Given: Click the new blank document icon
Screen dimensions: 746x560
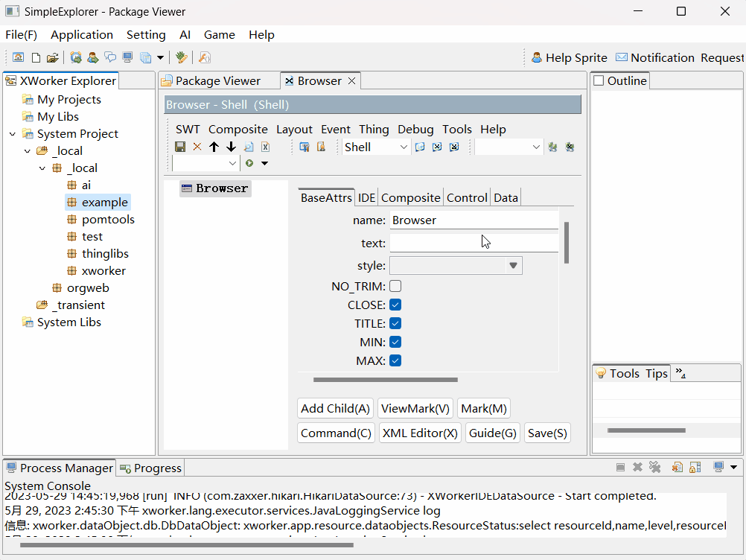Looking at the screenshot, I should (36, 57).
